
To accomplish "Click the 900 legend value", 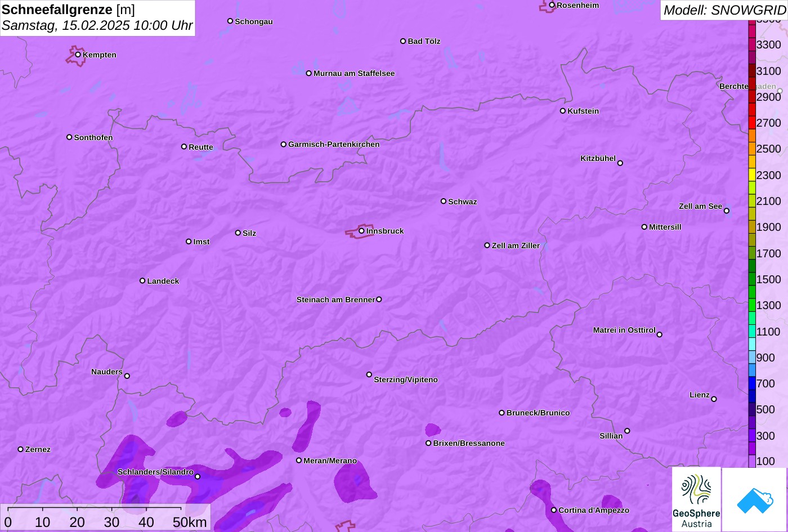I will click(765, 357).
